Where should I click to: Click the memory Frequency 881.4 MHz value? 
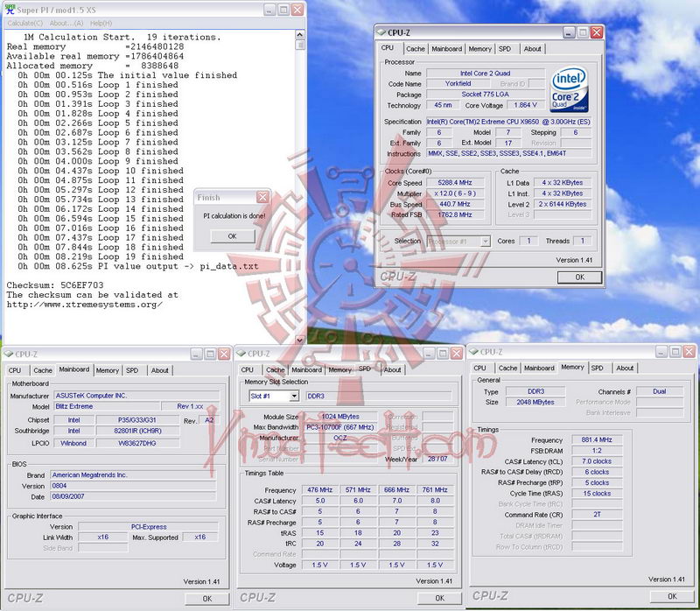(x=597, y=440)
